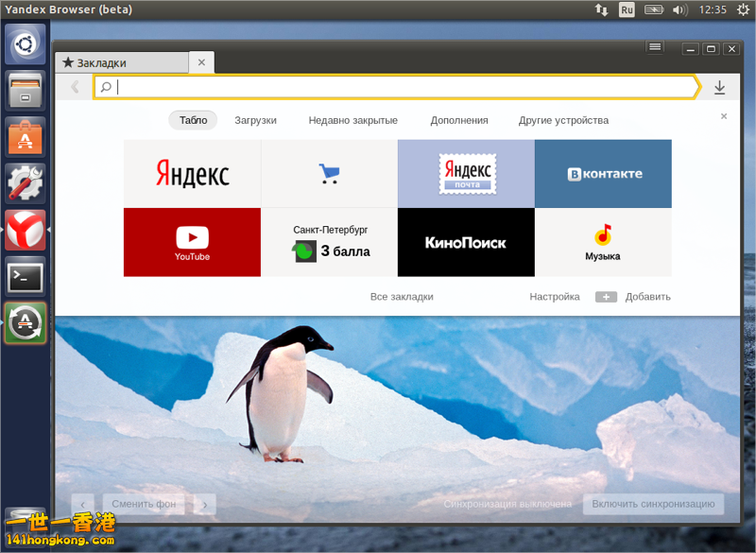Image resolution: width=756 pixels, height=553 pixels.
Task: Open YouTube from the Табло tile
Action: [x=192, y=242]
